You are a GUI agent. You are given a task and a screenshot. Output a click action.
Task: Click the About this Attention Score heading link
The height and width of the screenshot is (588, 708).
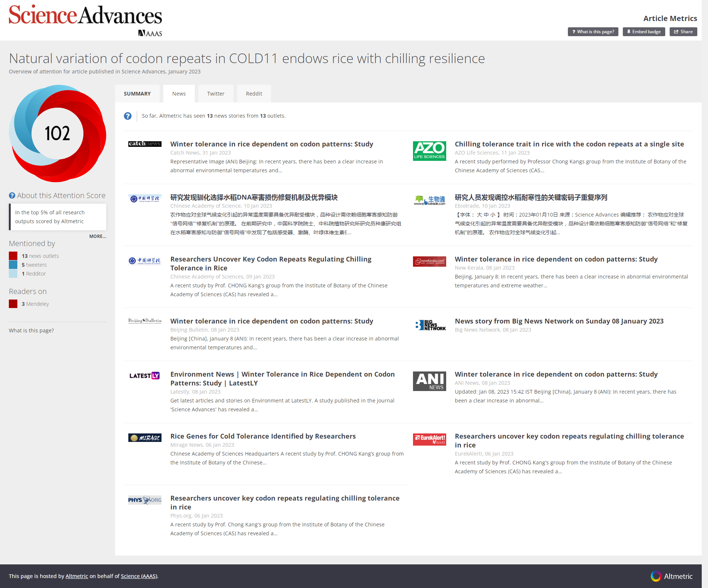(x=61, y=196)
